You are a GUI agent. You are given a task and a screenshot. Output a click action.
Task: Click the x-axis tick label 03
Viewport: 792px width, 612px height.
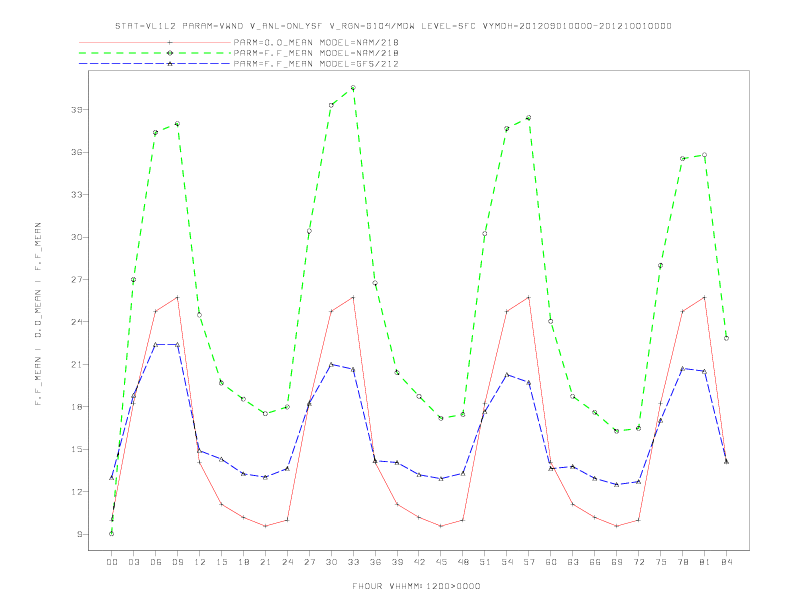[133, 562]
